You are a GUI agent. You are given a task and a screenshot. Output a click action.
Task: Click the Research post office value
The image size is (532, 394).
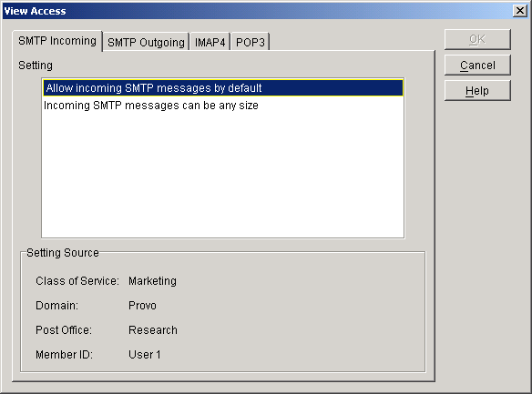coord(153,330)
